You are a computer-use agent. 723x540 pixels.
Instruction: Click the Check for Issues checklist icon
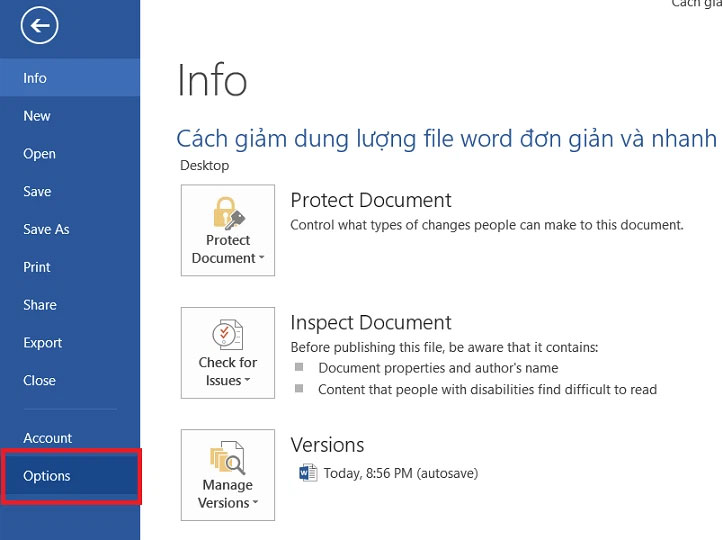(x=228, y=334)
